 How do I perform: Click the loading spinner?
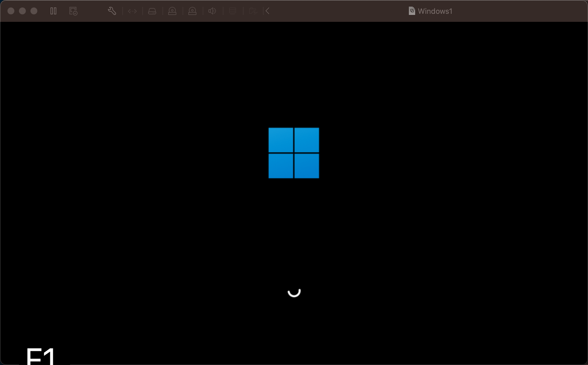tap(294, 292)
